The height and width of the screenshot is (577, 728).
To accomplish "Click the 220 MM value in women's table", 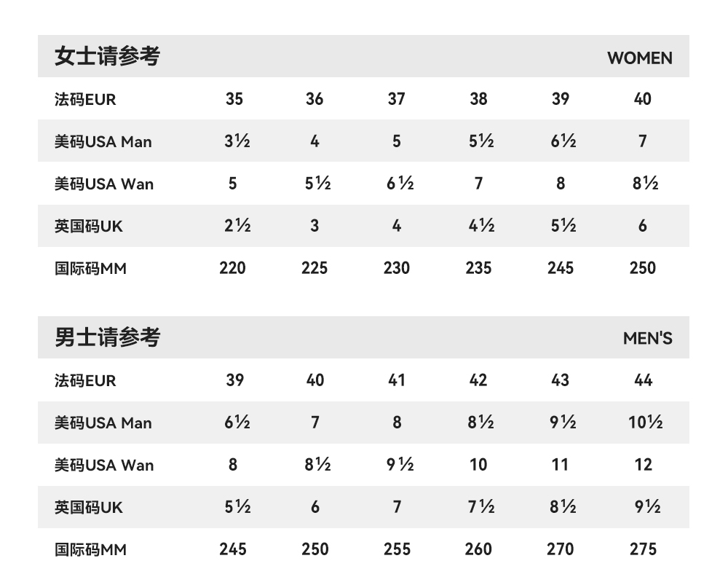I will click(x=232, y=268).
